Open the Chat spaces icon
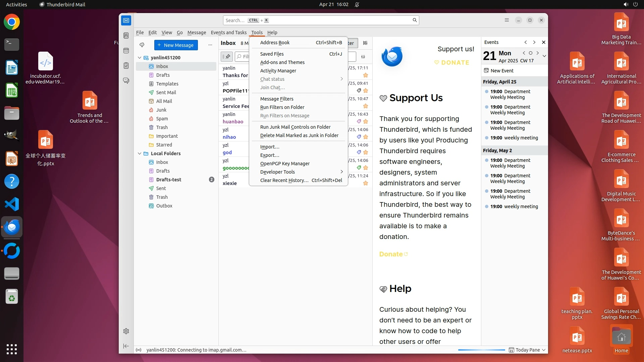This screenshot has height=362, width=644. pyautogui.click(x=126, y=81)
